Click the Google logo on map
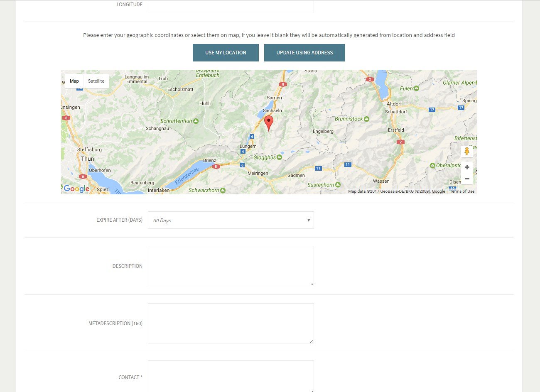 point(76,189)
